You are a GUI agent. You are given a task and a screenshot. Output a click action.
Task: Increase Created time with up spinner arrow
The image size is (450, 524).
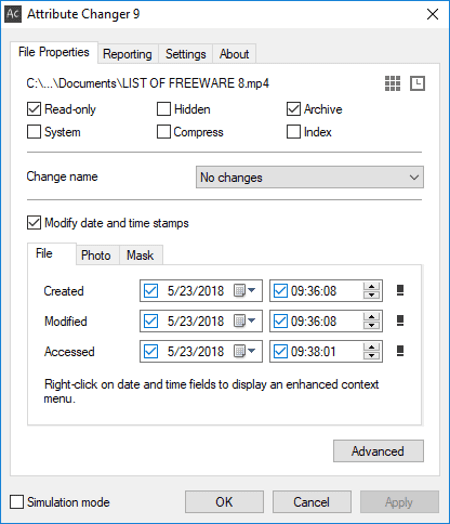[371, 287]
